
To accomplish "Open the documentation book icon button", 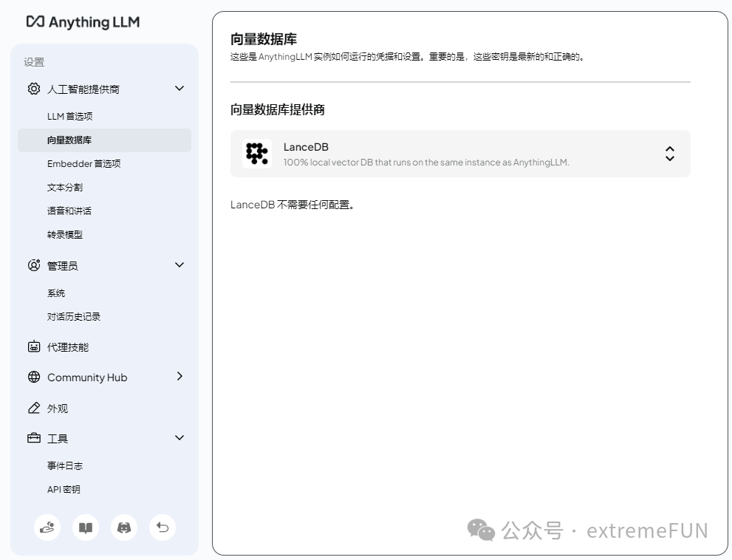I will (x=86, y=527).
